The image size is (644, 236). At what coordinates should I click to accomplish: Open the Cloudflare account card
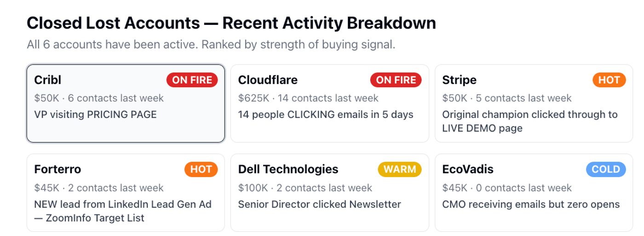(x=329, y=103)
